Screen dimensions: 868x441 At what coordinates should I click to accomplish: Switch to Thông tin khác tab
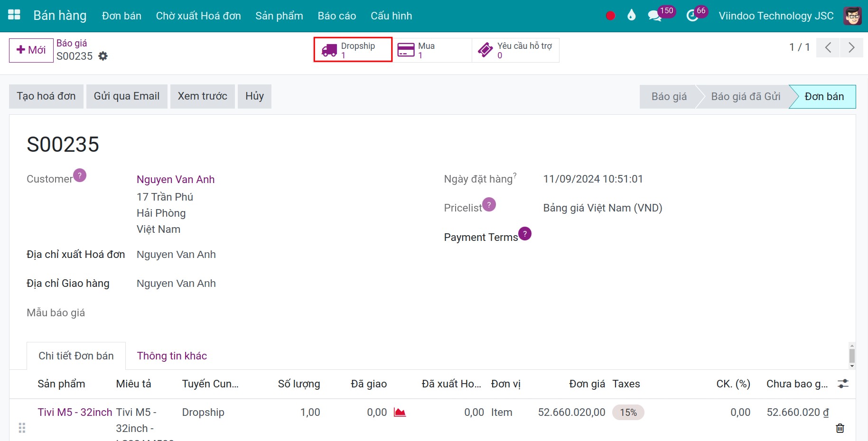[x=172, y=356]
